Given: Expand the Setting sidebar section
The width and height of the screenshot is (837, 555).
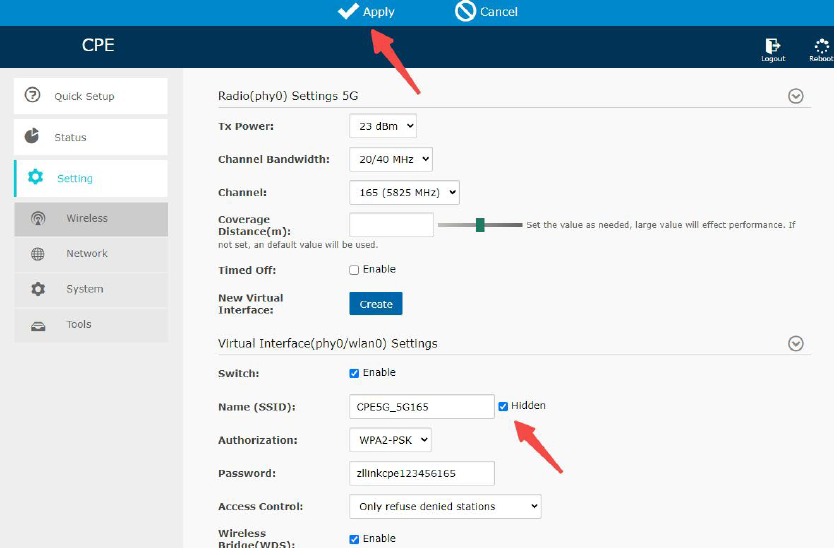Looking at the screenshot, I should (90, 179).
